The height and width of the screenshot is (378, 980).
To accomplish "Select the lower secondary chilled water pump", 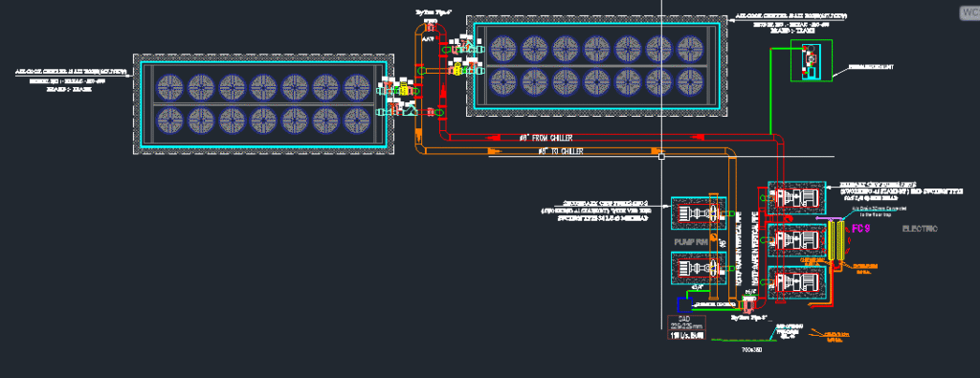I will pyautogui.click(x=698, y=268).
